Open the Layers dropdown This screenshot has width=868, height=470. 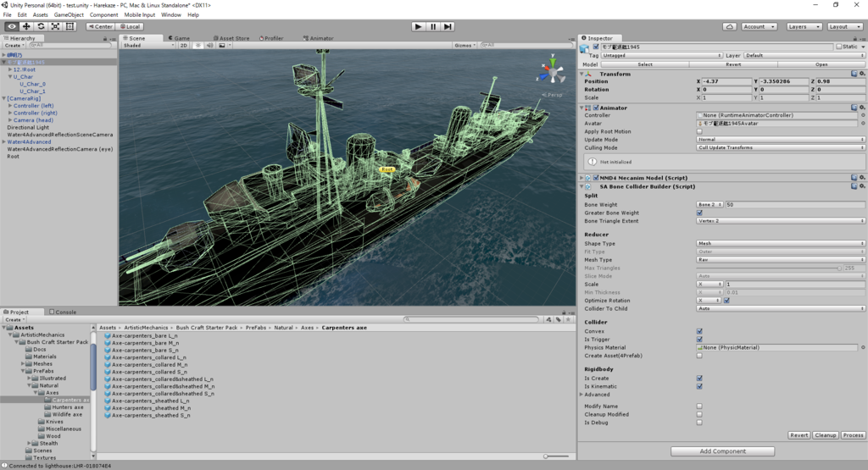point(804,26)
